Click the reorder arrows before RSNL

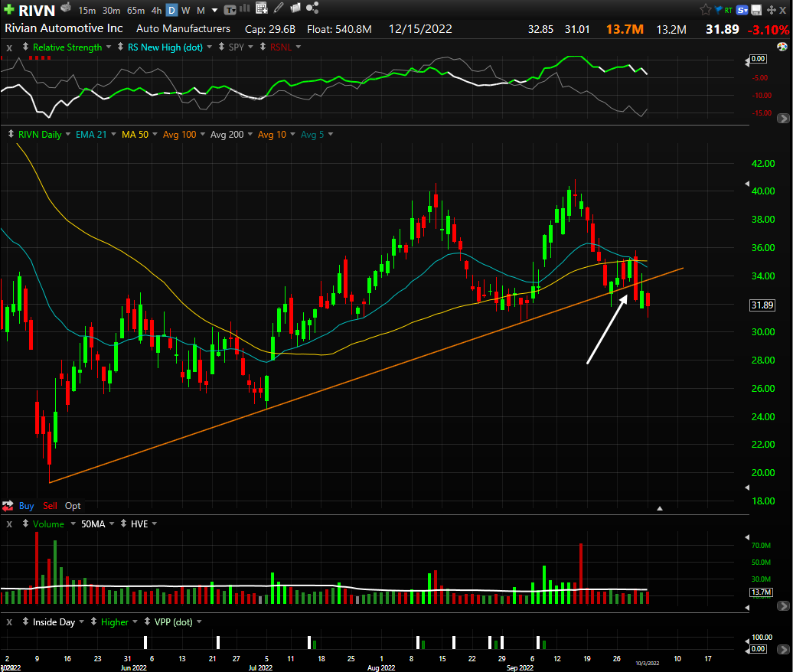click(x=263, y=47)
